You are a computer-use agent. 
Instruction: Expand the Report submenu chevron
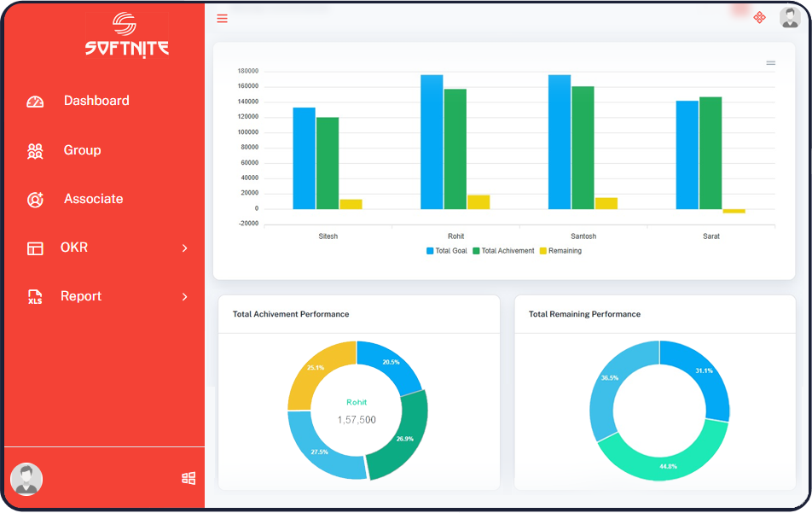[x=185, y=297]
